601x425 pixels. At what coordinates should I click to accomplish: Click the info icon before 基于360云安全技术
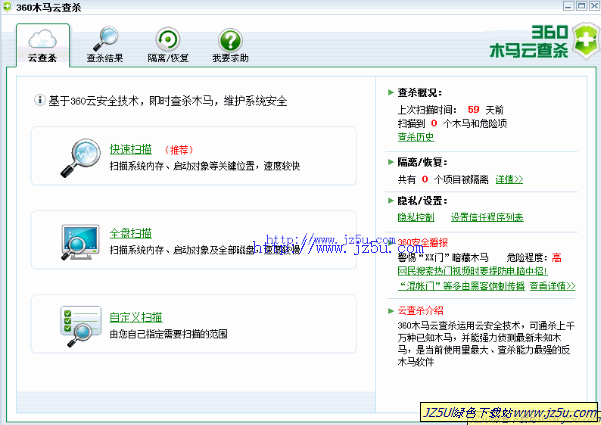tap(39, 100)
